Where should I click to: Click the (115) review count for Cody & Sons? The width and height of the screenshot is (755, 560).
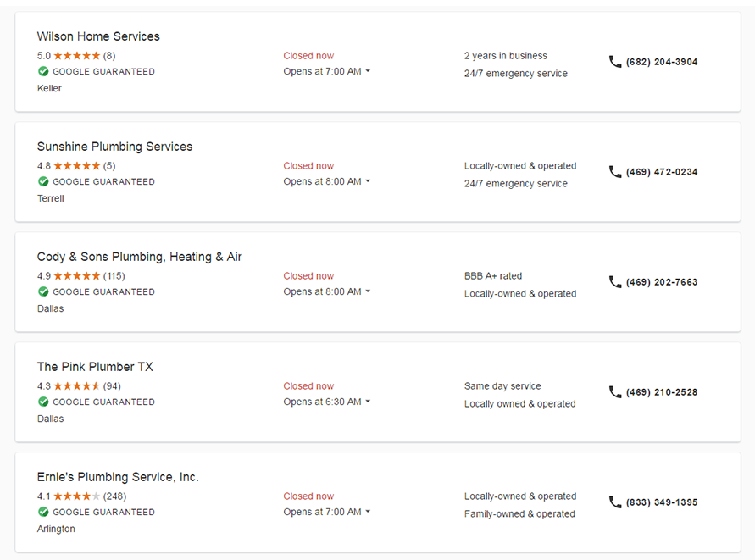[x=114, y=276]
